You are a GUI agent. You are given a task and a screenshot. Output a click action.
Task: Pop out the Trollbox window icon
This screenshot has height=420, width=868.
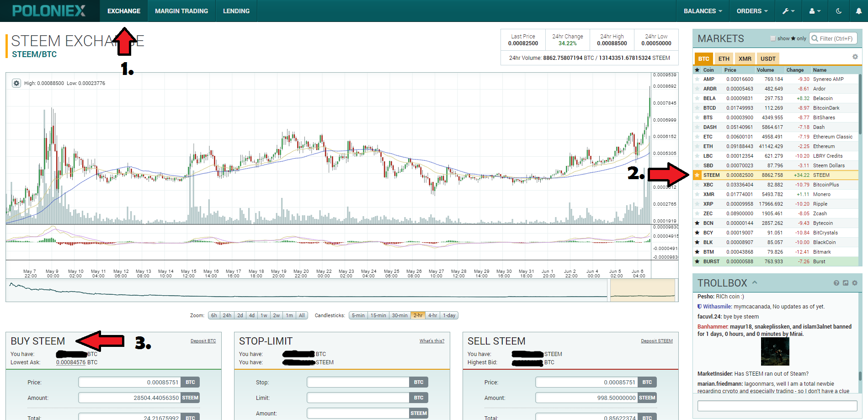[846, 283]
